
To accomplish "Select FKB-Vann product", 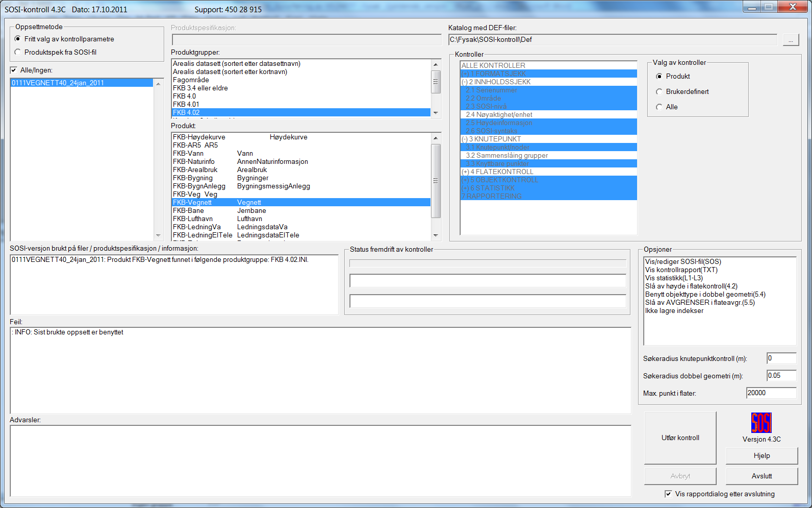I will (x=301, y=153).
